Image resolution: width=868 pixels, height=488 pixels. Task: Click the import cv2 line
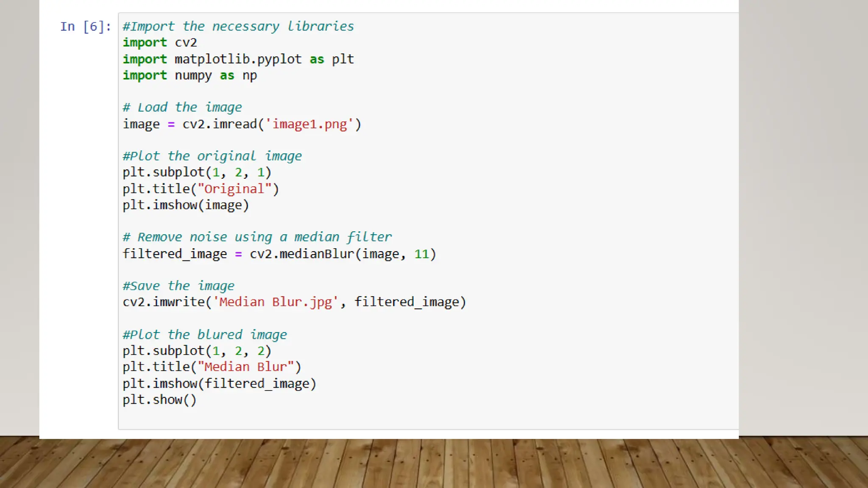(160, 43)
